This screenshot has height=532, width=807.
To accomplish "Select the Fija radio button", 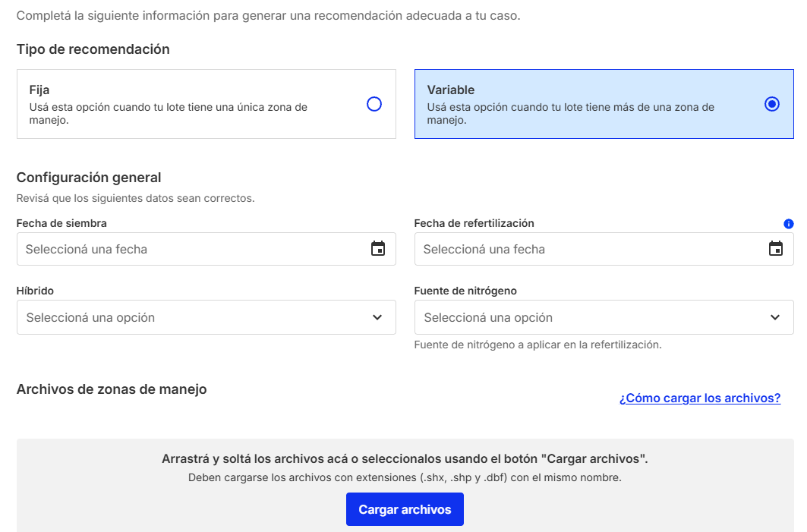I will pyautogui.click(x=374, y=105).
